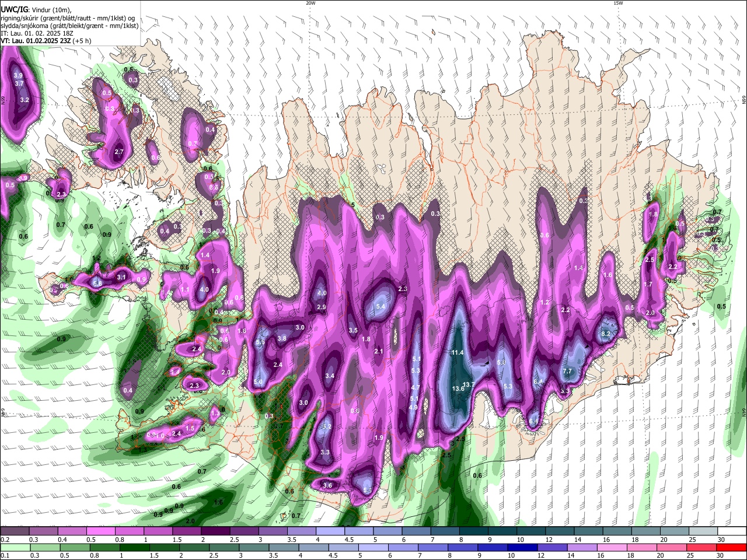Select top legend swatch between 4 and 4.5

click(330, 531)
